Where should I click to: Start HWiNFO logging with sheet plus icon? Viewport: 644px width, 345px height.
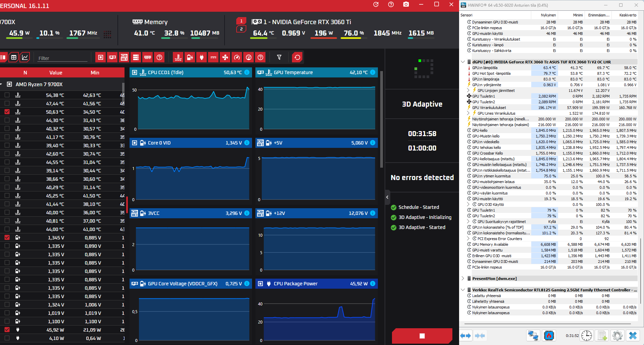click(x=602, y=336)
